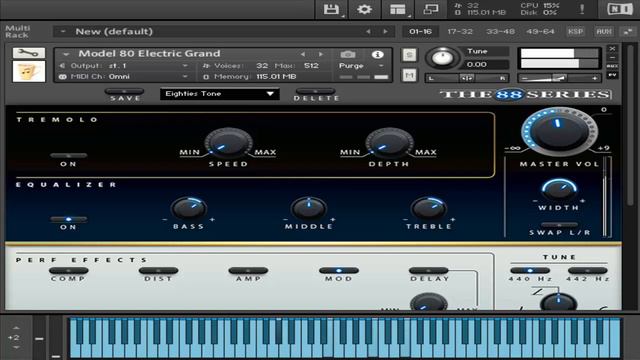This screenshot has height=360, width=640.
Task: Open the workspace layout icon
Action: click(x=398, y=9)
